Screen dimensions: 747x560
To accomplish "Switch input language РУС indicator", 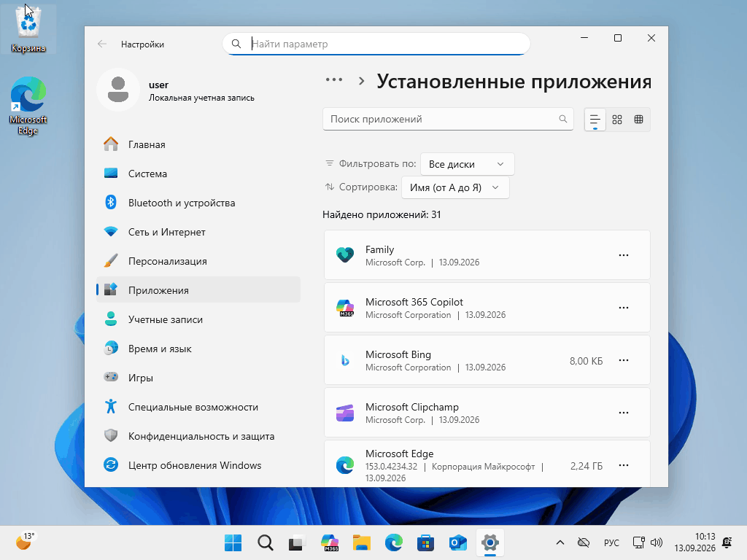I will [611, 542].
